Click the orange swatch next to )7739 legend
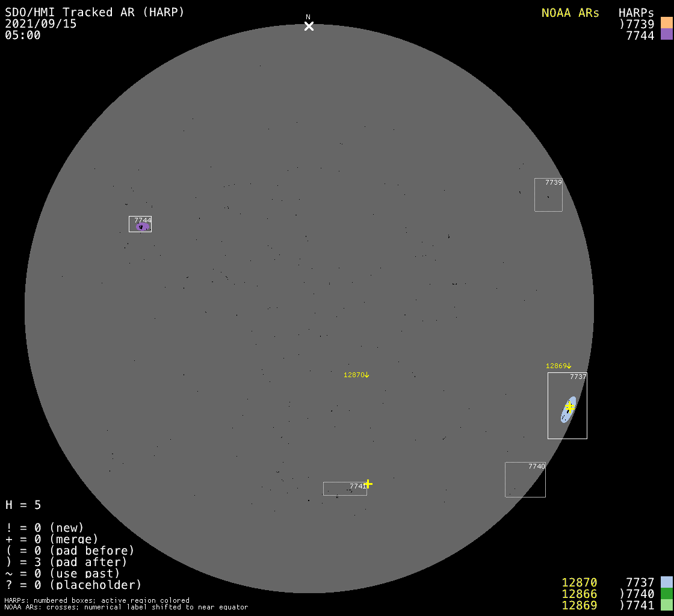This screenshot has width=674, height=616. click(666, 23)
